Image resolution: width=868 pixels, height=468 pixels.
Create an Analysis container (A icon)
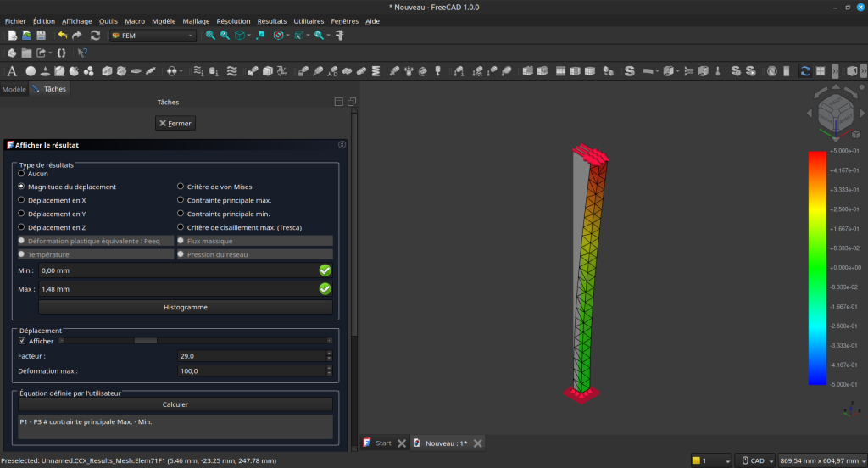(12, 71)
